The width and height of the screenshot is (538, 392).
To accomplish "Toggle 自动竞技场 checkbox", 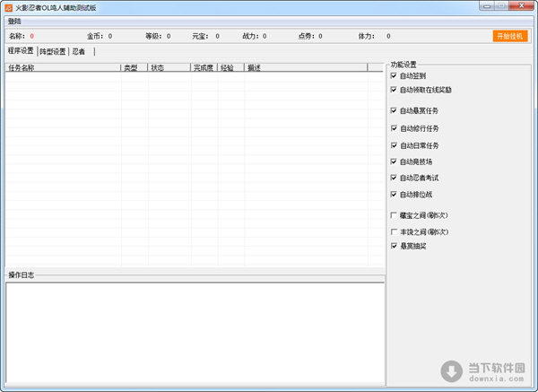I will [x=394, y=161].
